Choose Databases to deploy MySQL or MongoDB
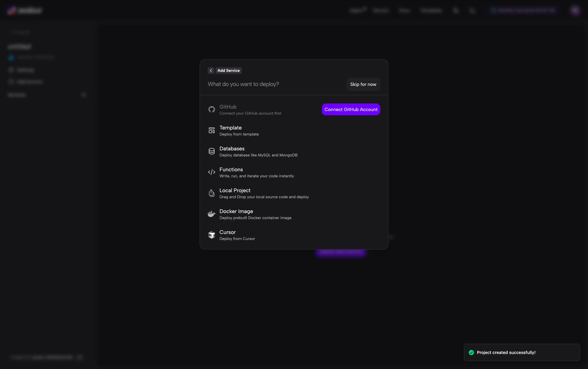Screen dimensions: 588x369 click(x=258, y=151)
